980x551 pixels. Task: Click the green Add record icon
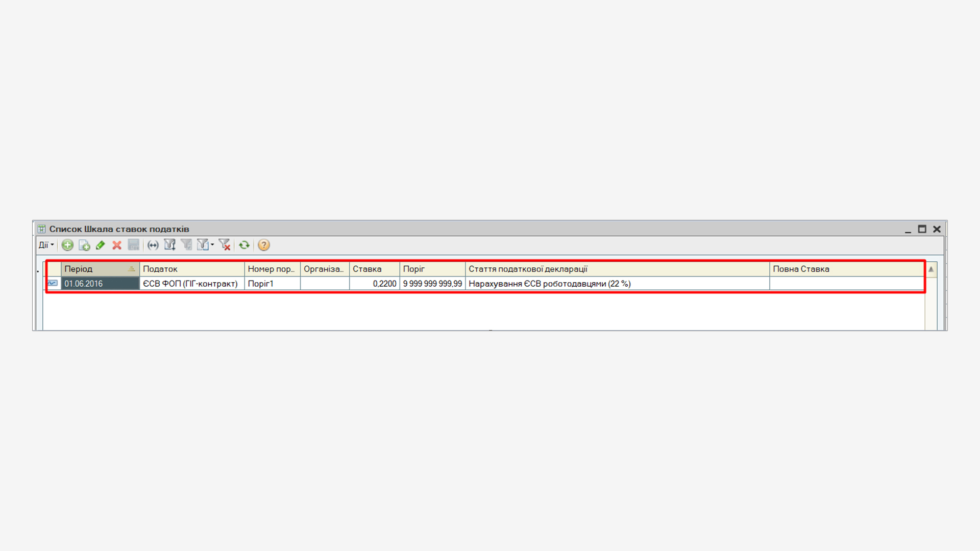pos(67,245)
